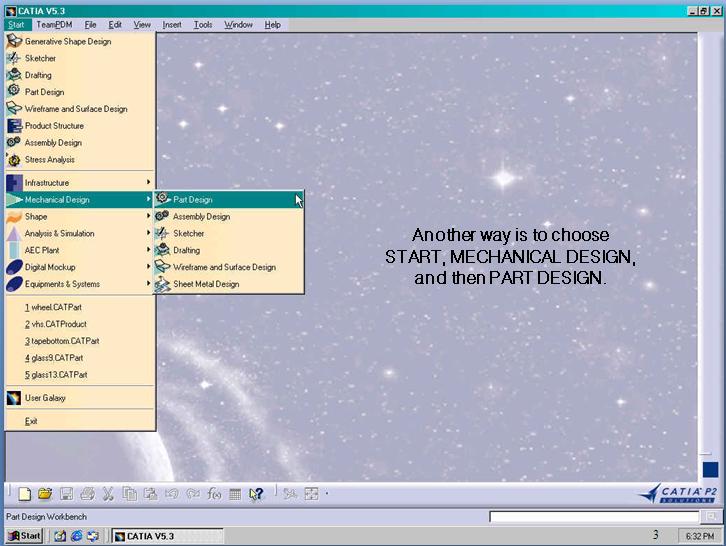Click the New document icon in bottom toolbar

coord(25,493)
